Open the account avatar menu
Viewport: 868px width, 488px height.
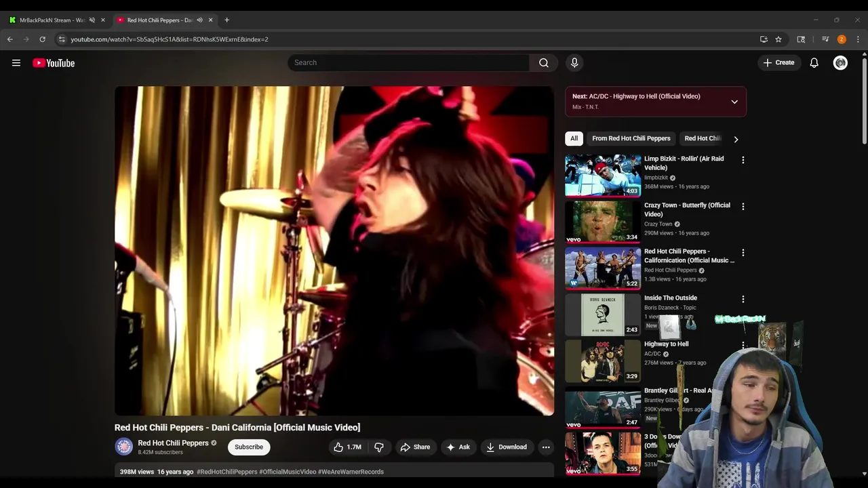click(x=840, y=63)
